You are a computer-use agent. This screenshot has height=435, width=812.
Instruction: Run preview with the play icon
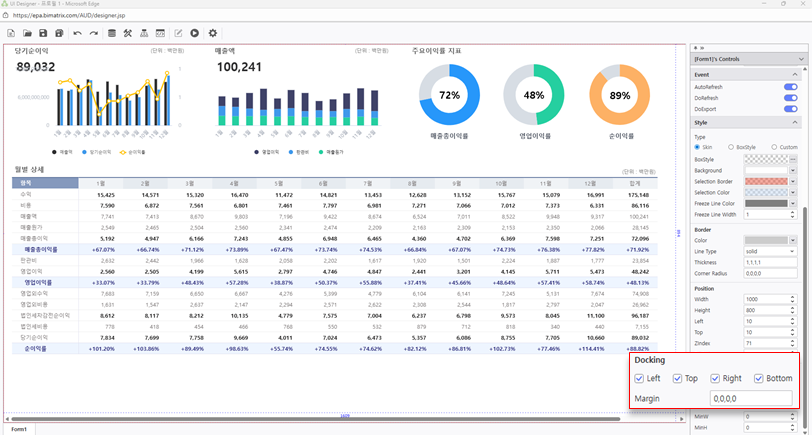point(195,34)
